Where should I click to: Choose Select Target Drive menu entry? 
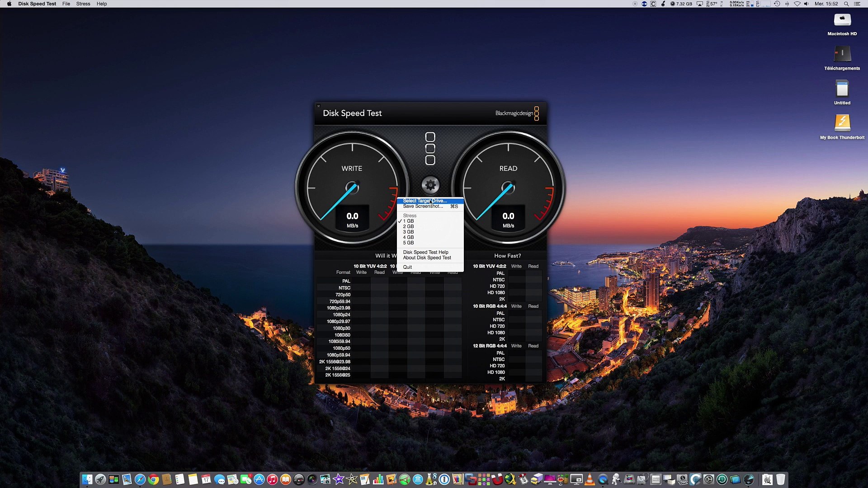(x=425, y=201)
